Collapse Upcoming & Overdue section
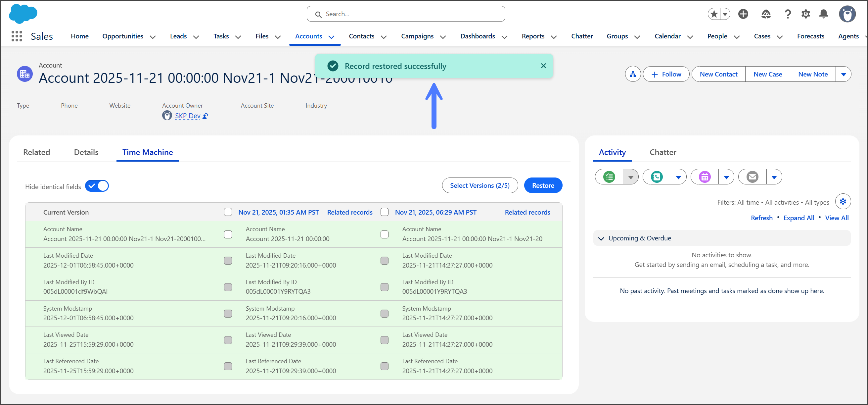Viewport: 868px width, 405px height. 601,238
